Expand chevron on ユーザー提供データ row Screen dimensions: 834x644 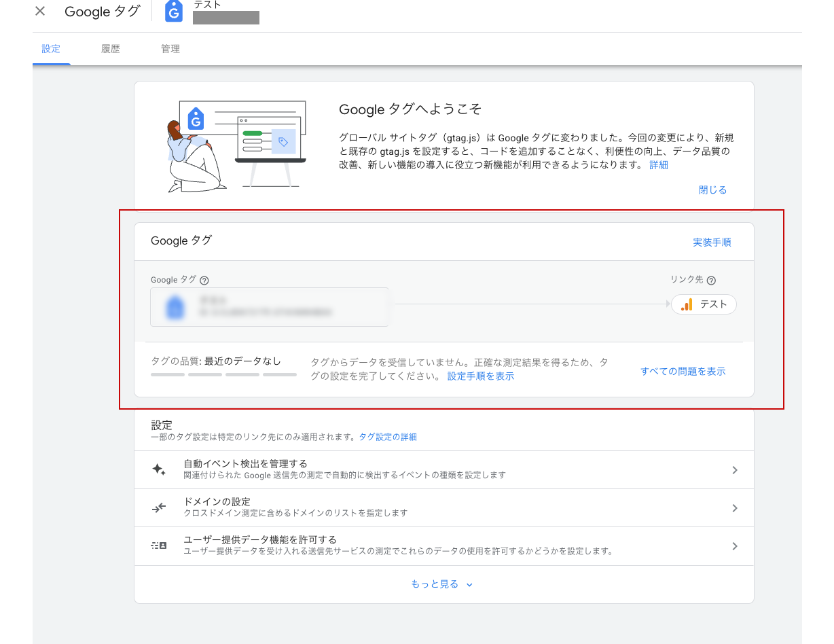point(735,546)
